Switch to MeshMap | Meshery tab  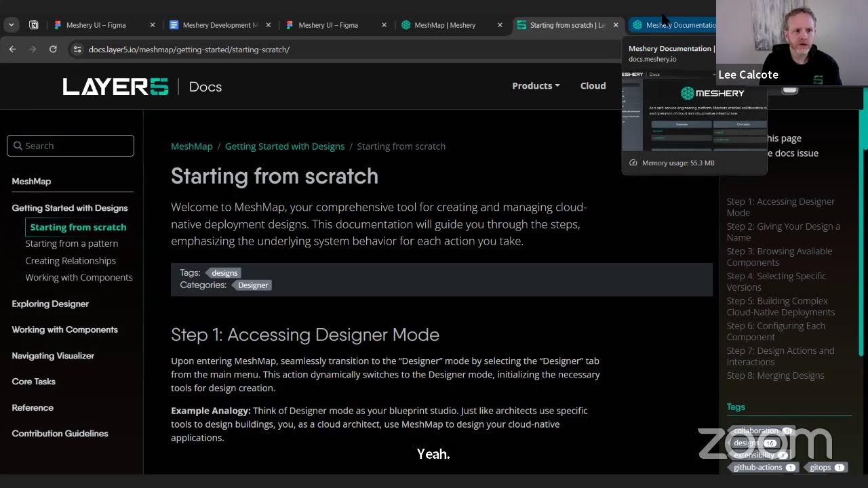tap(445, 25)
